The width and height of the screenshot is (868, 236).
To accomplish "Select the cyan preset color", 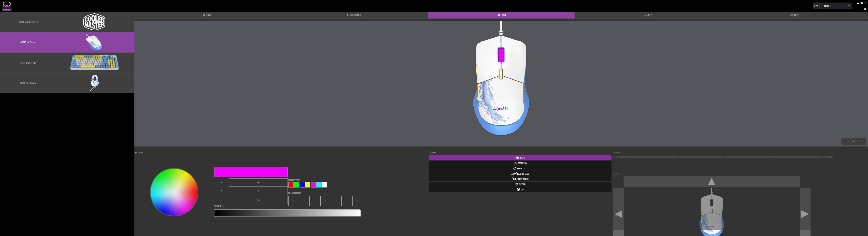I will (x=319, y=185).
